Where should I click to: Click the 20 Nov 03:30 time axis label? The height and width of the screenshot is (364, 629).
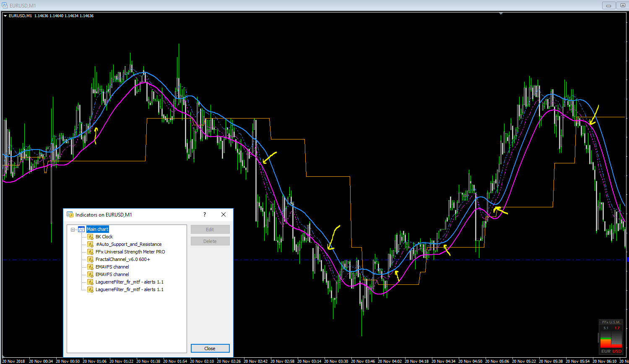(x=336, y=361)
